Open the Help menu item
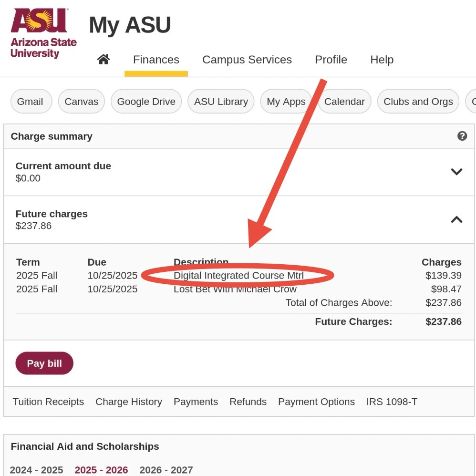This screenshot has height=476, width=476. click(x=382, y=60)
